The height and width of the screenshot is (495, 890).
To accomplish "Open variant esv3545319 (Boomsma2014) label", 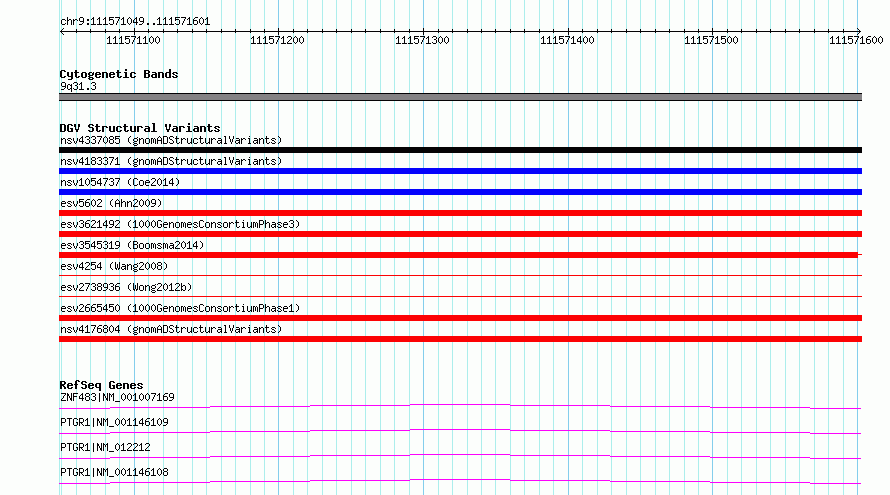I will tap(132, 245).
